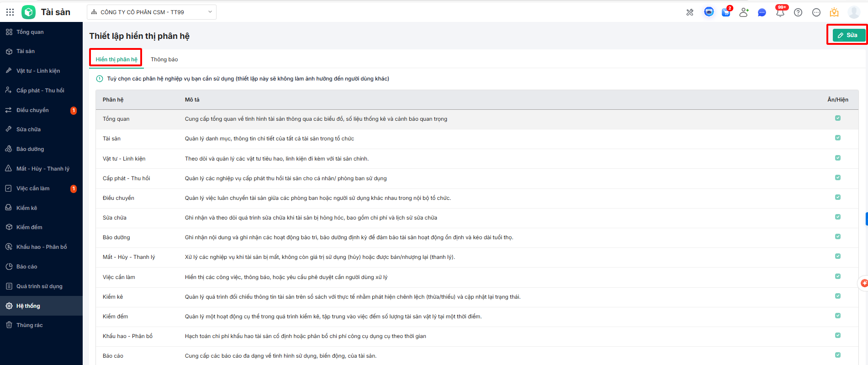The height and width of the screenshot is (365, 868).
Task: Expand the company selector dropdown
Action: [x=151, y=12]
